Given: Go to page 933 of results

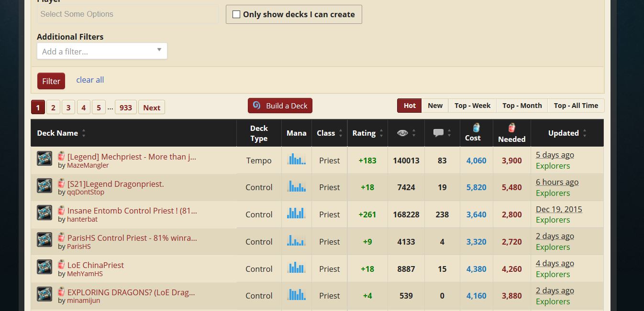Looking at the screenshot, I should coord(126,107).
